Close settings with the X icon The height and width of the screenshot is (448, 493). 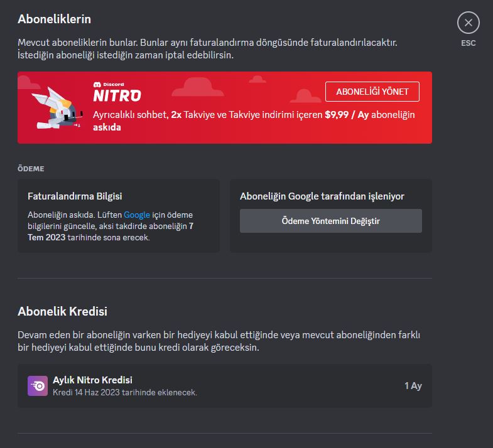468,23
